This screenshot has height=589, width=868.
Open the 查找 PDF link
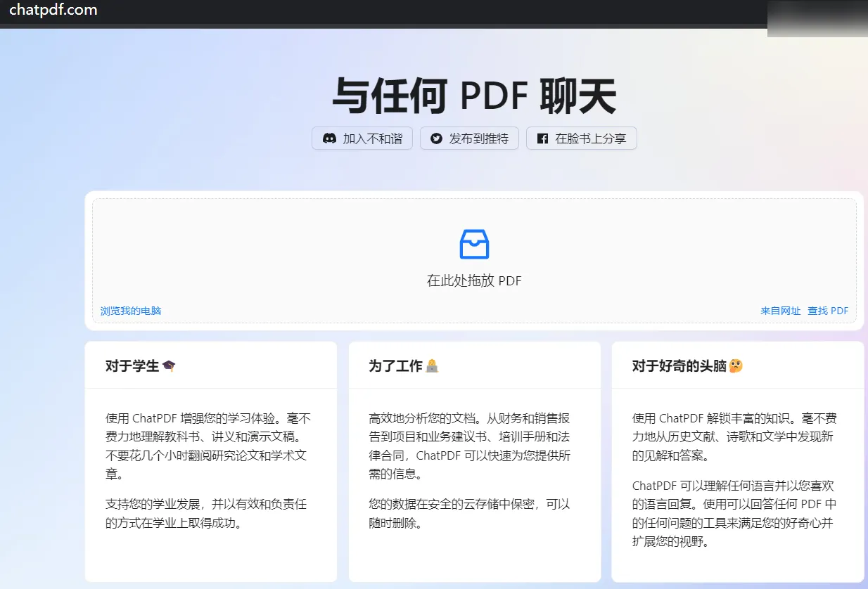coord(828,310)
